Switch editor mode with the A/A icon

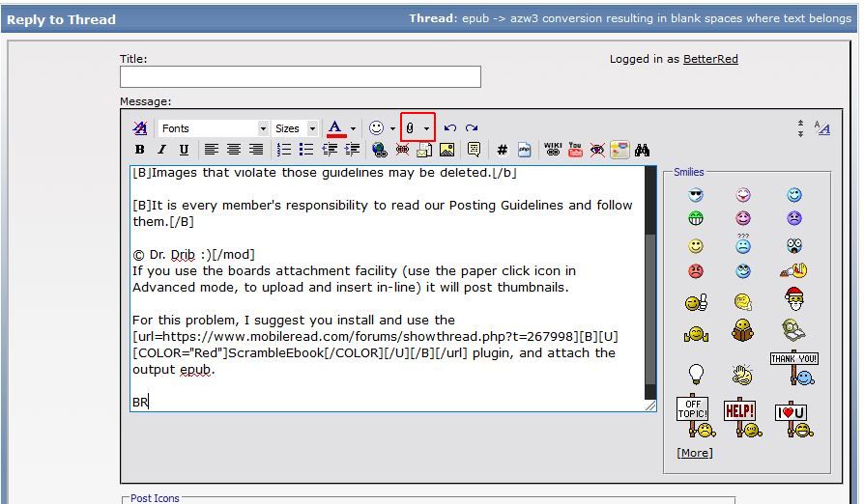pyautogui.click(x=822, y=128)
